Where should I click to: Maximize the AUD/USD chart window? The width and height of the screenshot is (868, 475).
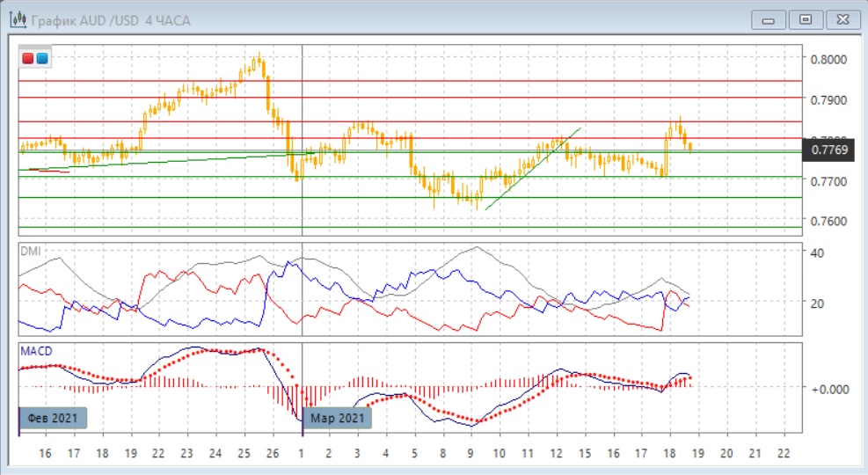point(805,18)
